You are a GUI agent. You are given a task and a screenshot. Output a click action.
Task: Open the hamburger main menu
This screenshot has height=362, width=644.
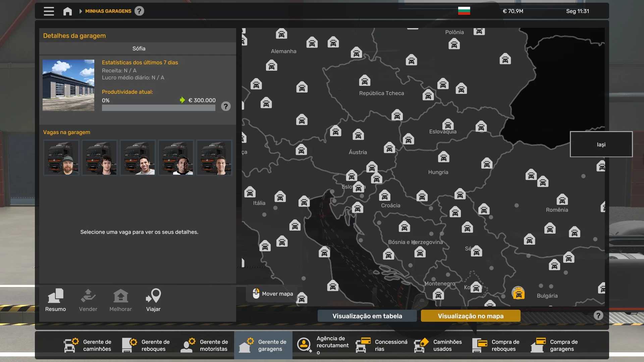(49, 11)
